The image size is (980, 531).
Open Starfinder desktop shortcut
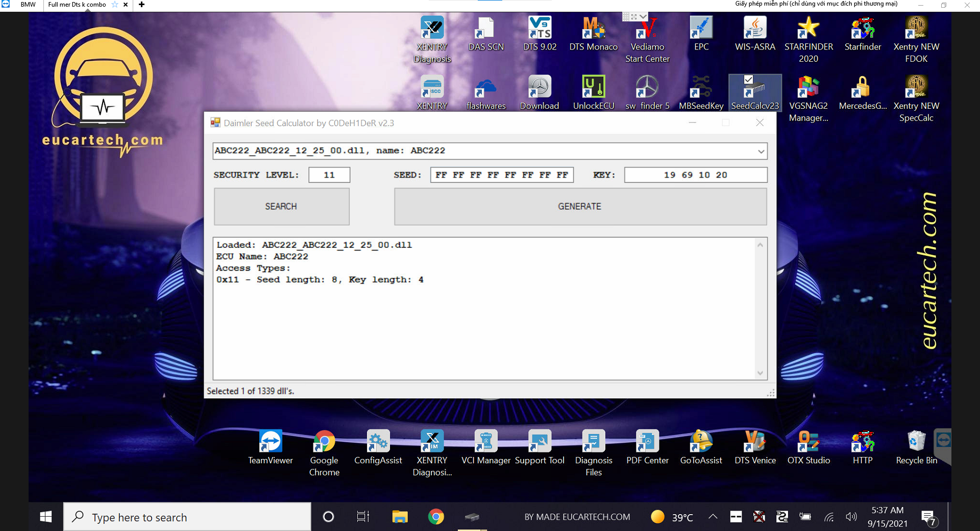click(863, 34)
